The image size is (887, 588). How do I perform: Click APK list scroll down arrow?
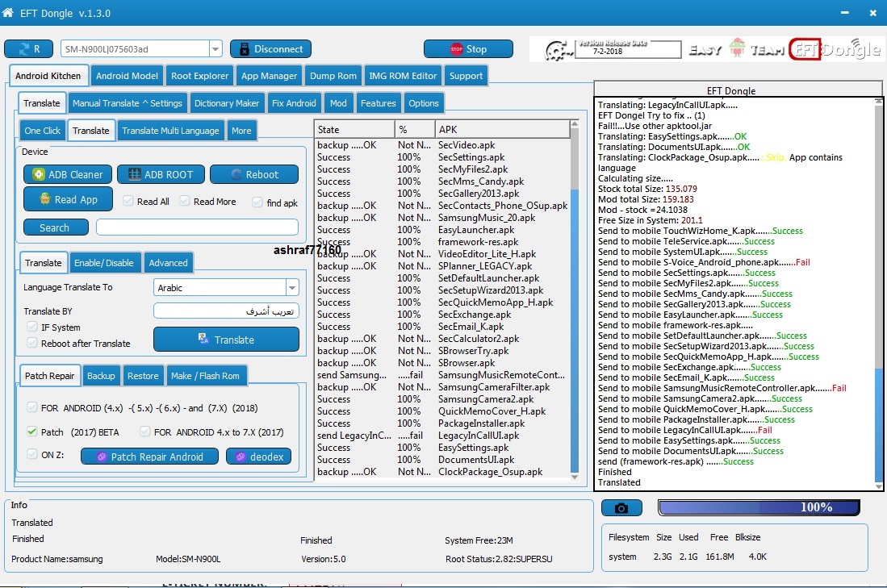click(x=575, y=477)
